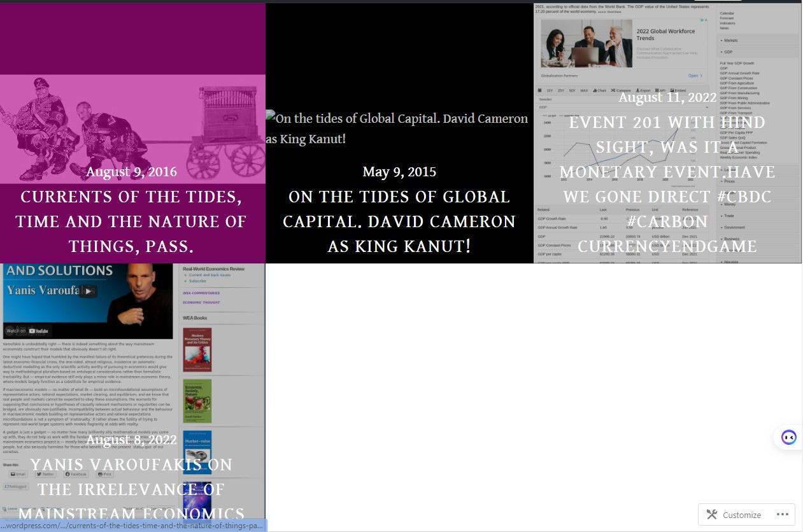
Task: Click the Yanis Varoufakis video thumbnail play button
Action: [x=88, y=291]
